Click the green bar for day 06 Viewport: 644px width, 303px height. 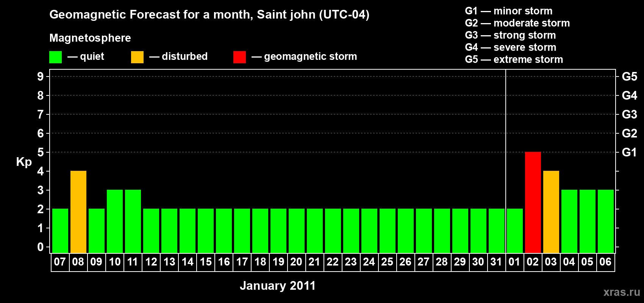point(606,222)
